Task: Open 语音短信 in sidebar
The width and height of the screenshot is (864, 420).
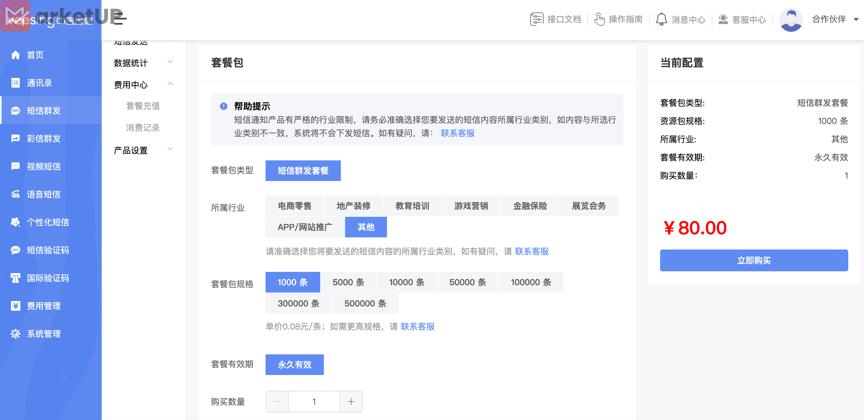Action: coord(51,194)
